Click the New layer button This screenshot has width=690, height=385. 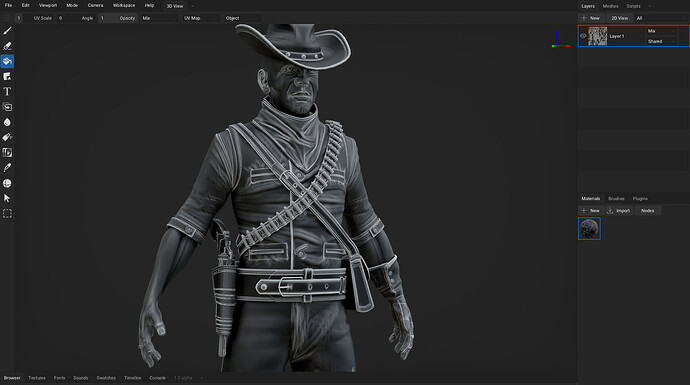coord(591,18)
